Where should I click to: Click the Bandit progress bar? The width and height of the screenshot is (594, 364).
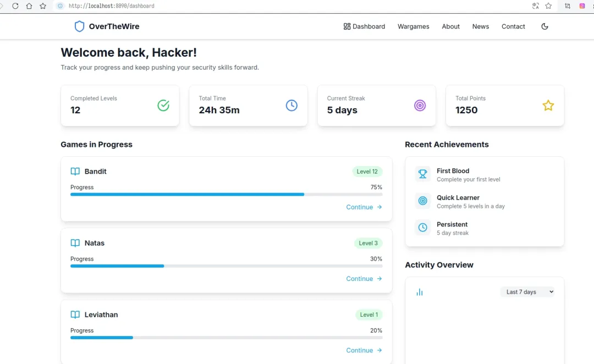226,195
